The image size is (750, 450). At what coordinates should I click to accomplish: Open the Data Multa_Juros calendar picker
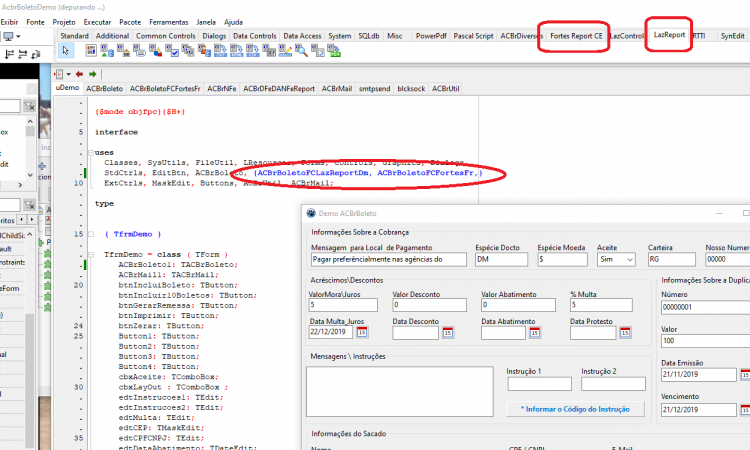(x=362, y=332)
